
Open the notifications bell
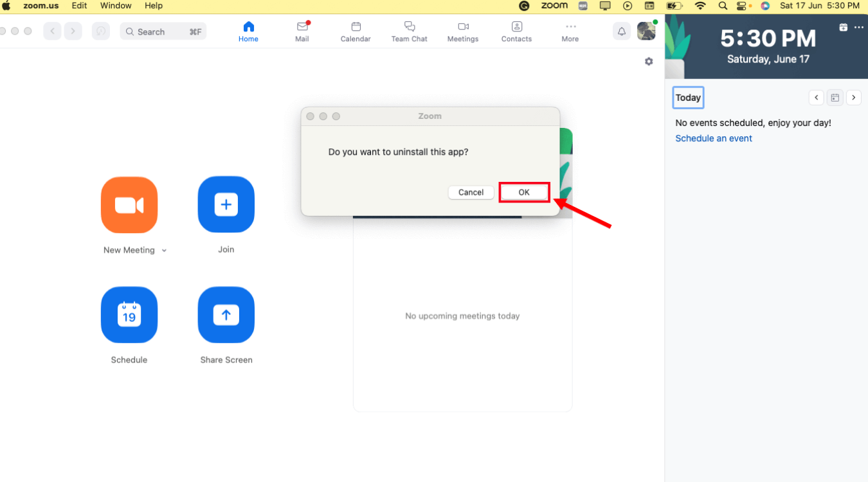pyautogui.click(x=622, y=31)
